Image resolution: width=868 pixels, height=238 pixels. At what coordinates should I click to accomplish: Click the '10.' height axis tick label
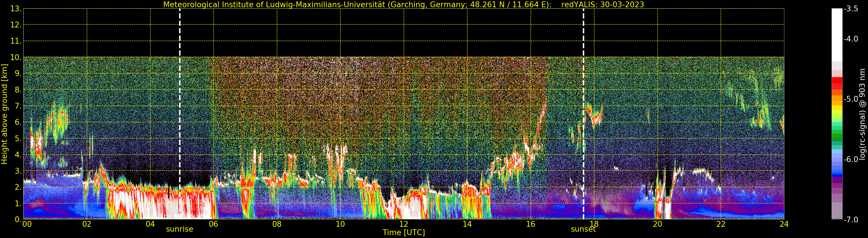[16, 57]
